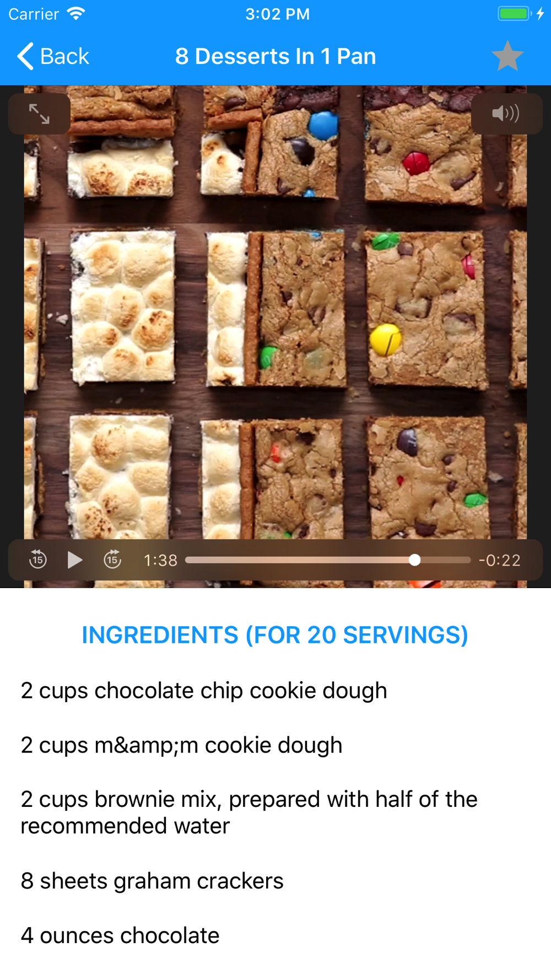
Task: Tap the chocolate chip cookie dough ingredient
Action: click(x=204, y=691)
